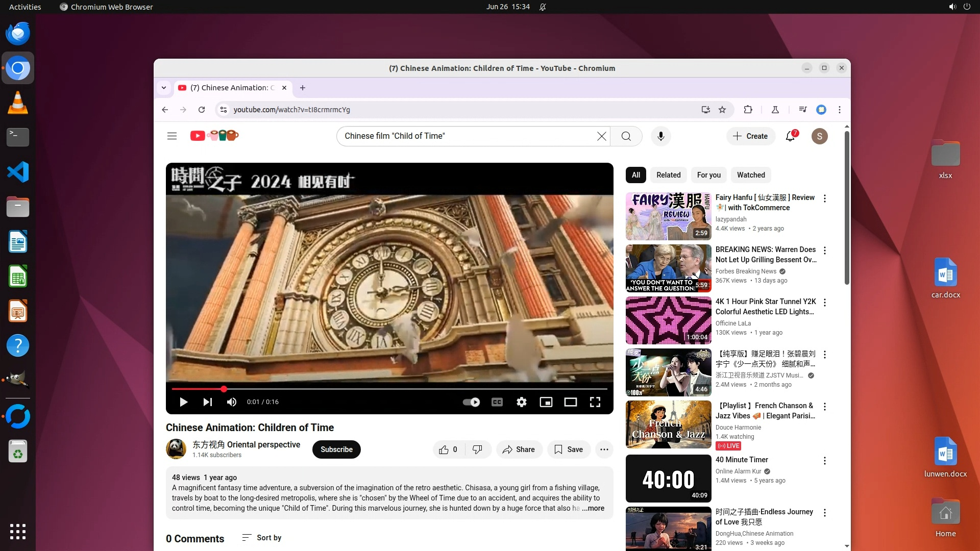Open the tab search dropdown arrow
The height and width of the screenshot is (551, 980).
[164, 88]
